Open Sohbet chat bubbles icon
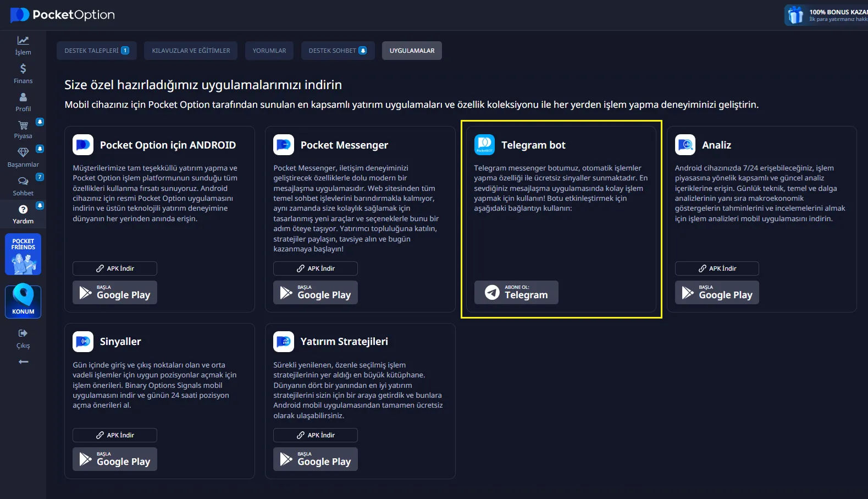 click(x=23, y=181)
